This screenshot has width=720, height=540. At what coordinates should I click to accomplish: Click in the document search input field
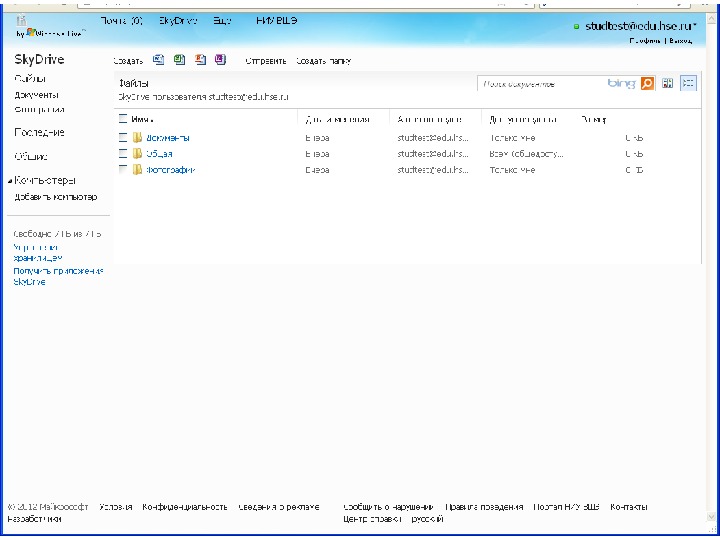(541, 84)
